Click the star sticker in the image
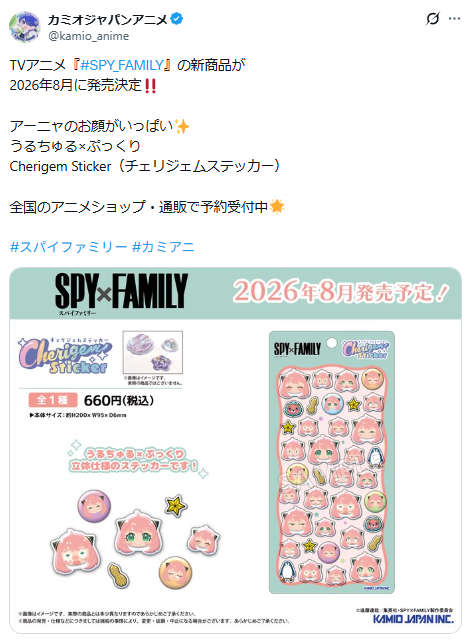The width and height of the screenshot is (475, 641). coord(176,506)
